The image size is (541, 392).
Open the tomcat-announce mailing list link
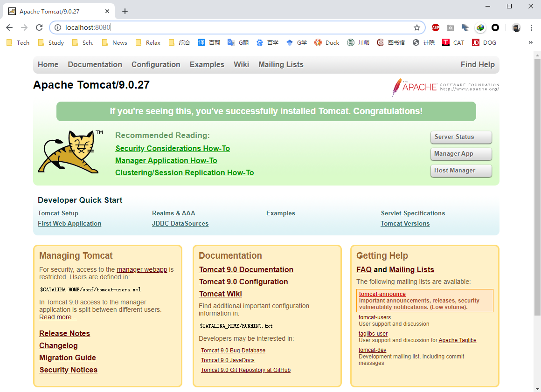[x=382, y=294]
